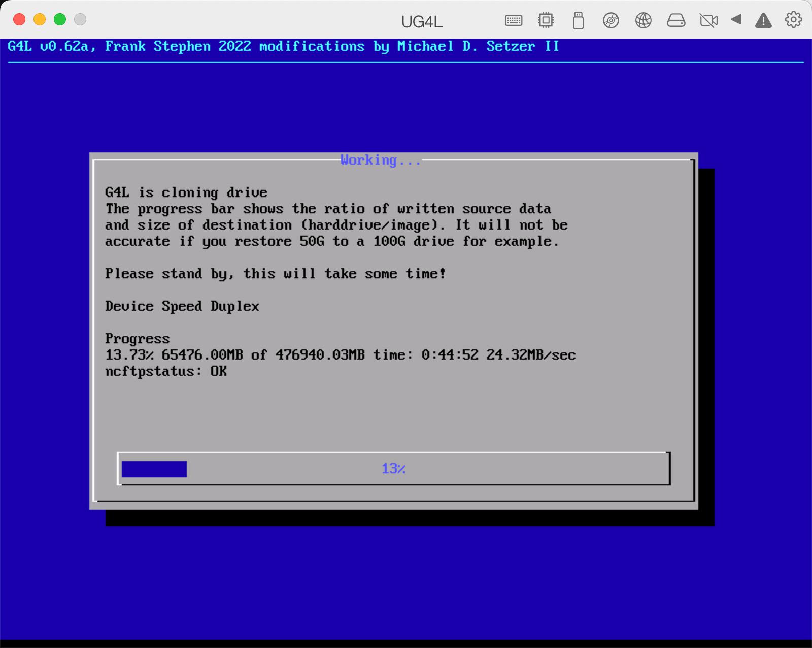Click the G4L v0.62a header text
Viewport: 812px width, 648px height.
pyautogui.click(x=284, y=46)
